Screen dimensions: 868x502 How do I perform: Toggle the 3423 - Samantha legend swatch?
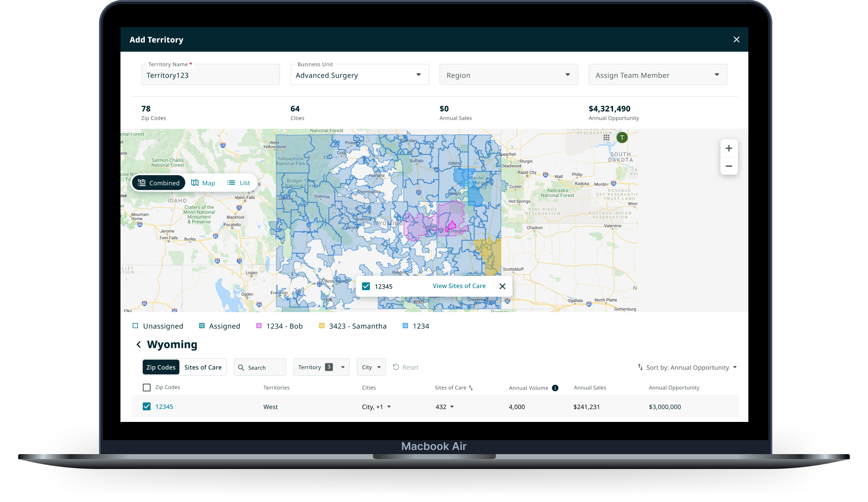[322, 326]
